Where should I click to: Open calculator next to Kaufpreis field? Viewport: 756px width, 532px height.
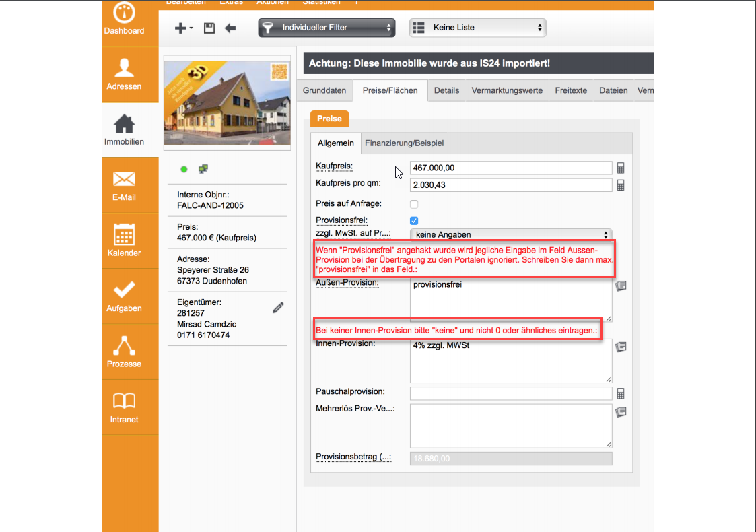coord(621,168)
